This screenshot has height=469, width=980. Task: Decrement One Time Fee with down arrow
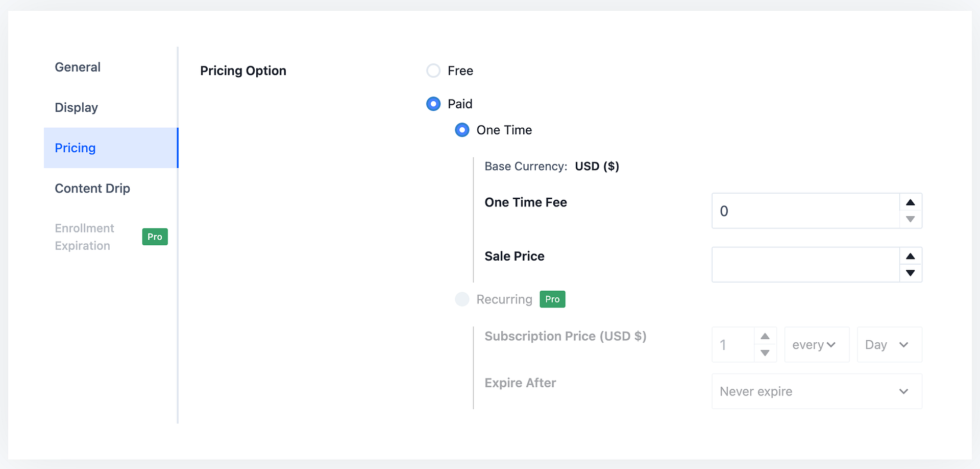tap(911, 219)
